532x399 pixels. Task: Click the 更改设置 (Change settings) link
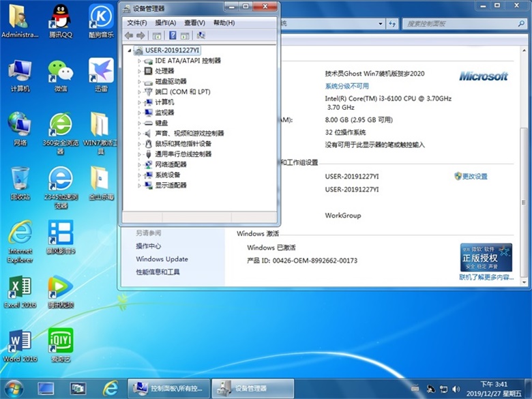click(475, 176)
